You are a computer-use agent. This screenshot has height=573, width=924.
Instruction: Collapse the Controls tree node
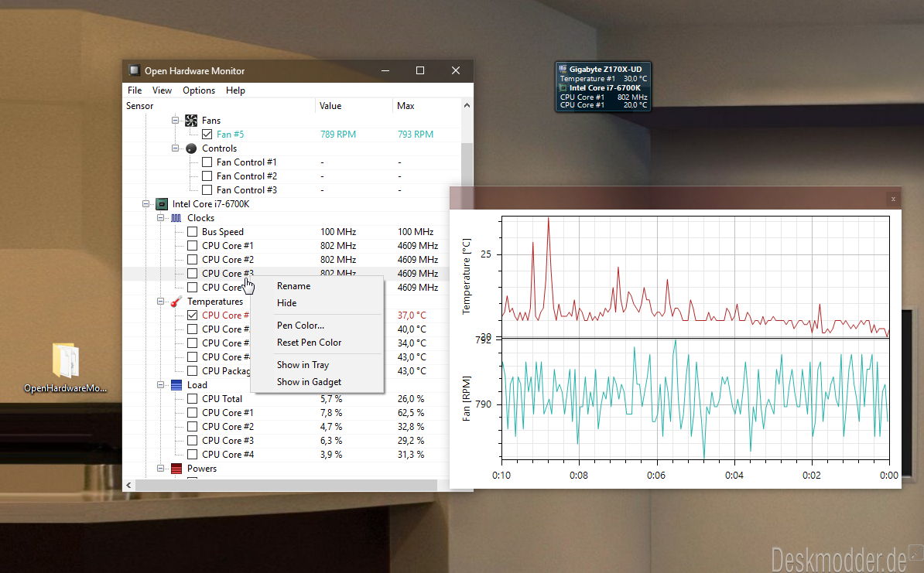pos(175,148)
